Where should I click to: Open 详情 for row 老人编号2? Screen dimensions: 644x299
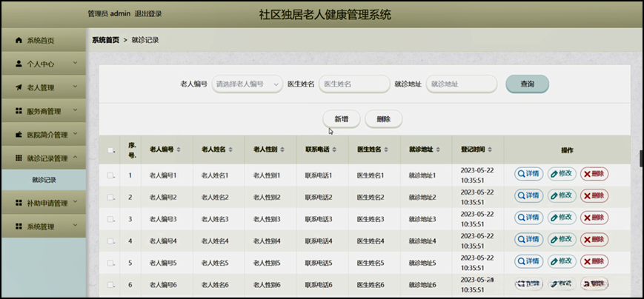(528, 195)
